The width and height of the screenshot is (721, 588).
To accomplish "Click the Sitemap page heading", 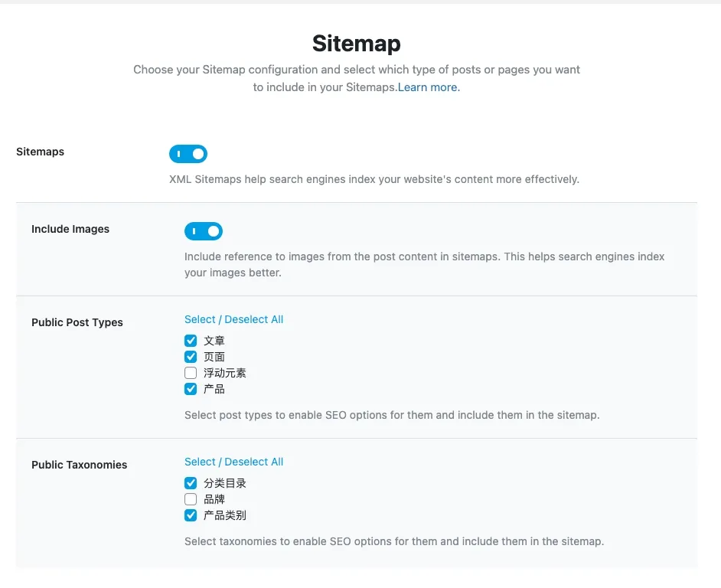I will pos(357,44).
